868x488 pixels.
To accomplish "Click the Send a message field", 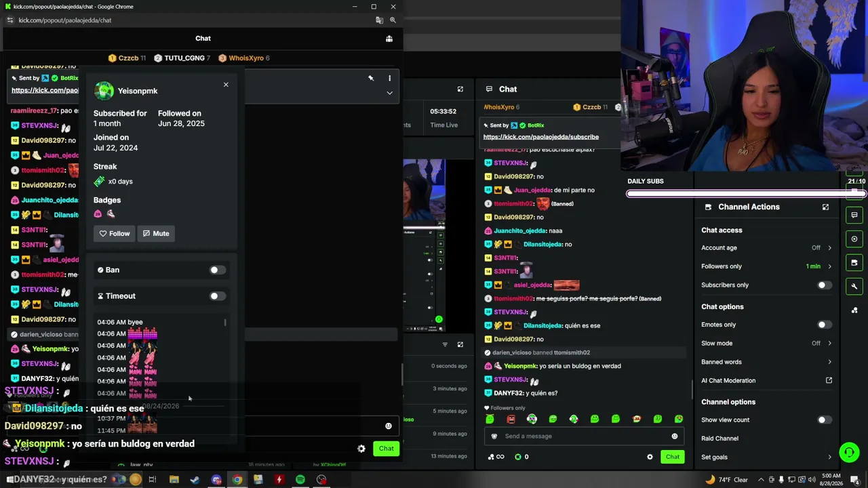I will [x=583, y=436].
